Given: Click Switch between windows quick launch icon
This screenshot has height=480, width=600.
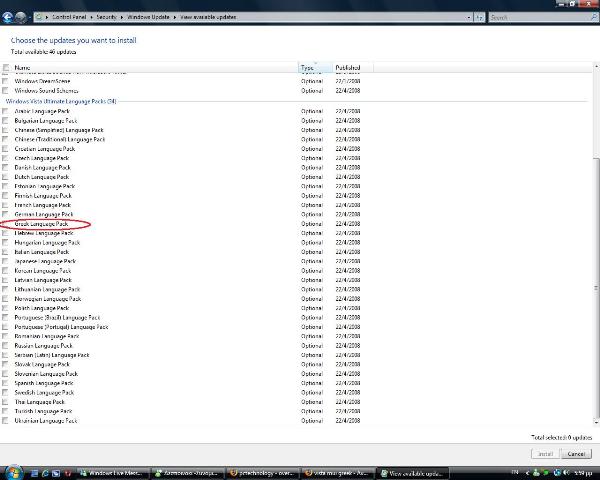Looking at the screenshot, I should click(x=56, y=473).
